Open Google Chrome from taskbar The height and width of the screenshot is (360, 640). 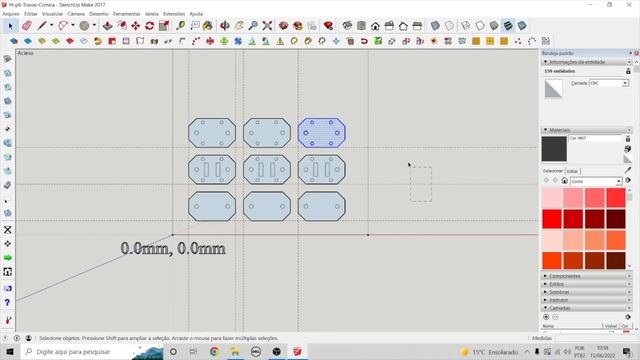[x=214, y=351]
